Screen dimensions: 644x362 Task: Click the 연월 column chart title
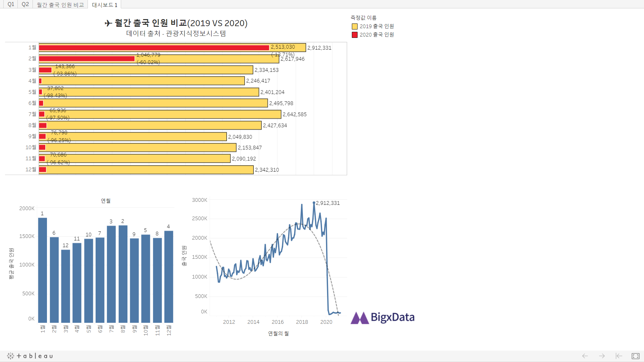click(106, 201)
